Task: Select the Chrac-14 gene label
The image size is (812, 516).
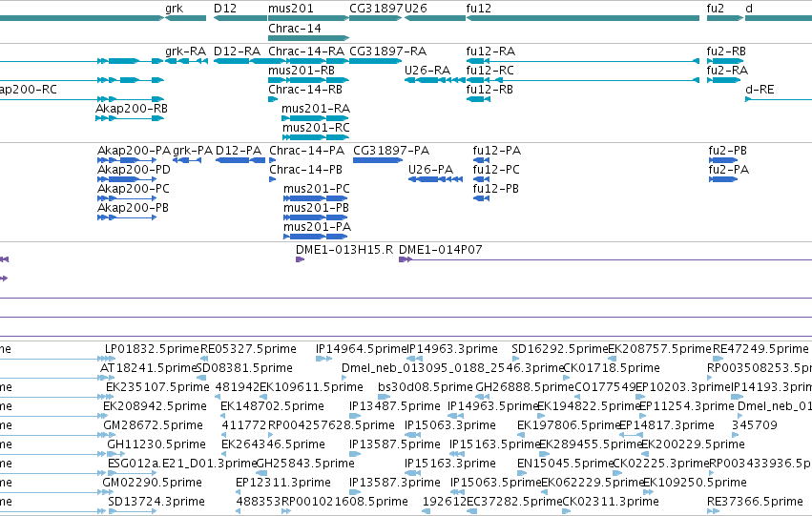Action: click(295, 29)
